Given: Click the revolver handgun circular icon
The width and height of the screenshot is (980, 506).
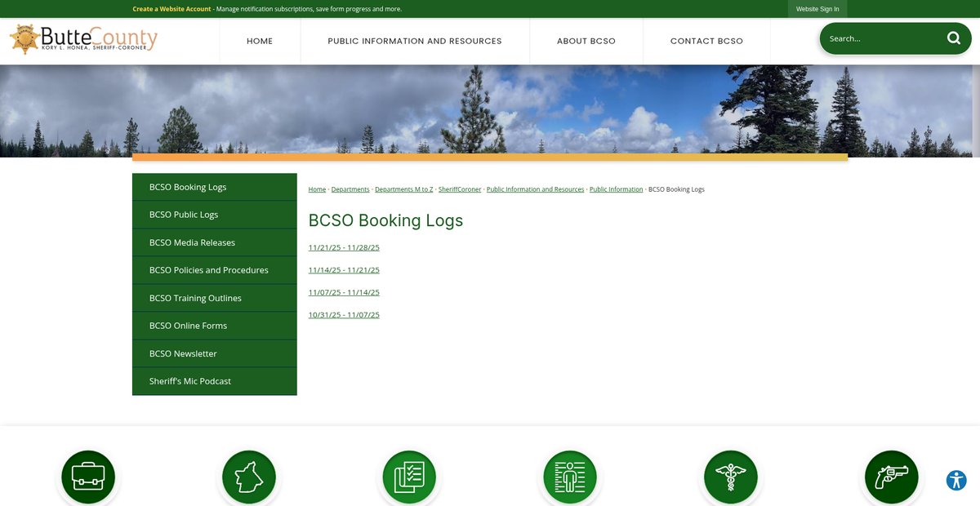Looking at the screenshot, I should [x=892, y=477].
